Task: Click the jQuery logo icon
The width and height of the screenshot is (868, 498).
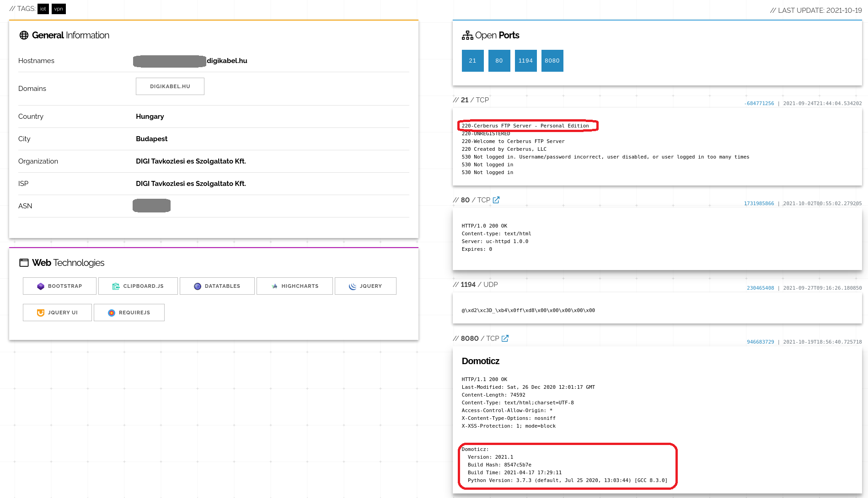Action: (353, 286)
